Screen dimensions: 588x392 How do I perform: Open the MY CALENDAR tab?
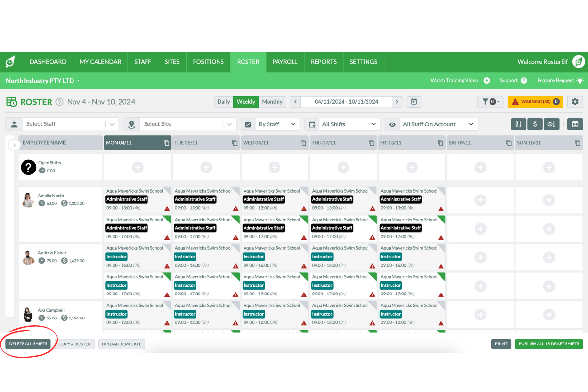[100, 62]
